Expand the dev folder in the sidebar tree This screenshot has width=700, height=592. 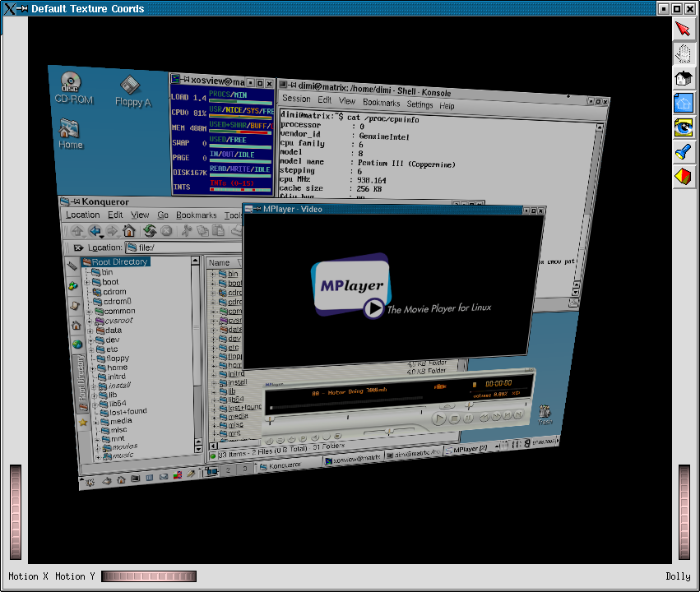pos(90,340)
